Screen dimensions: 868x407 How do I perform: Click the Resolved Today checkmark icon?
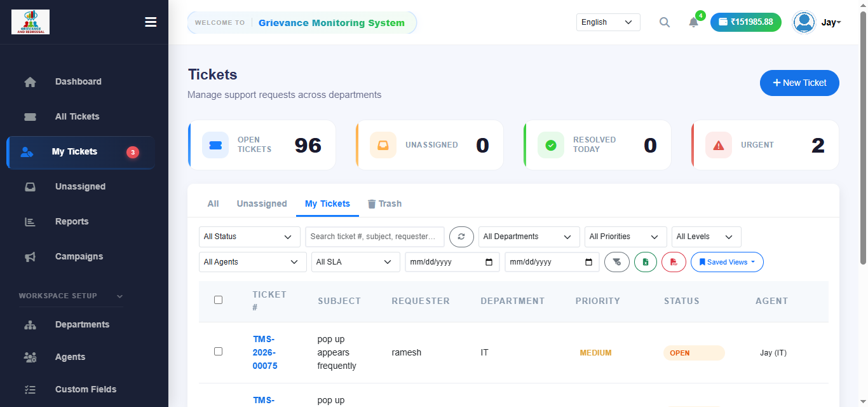coord(551,145)
